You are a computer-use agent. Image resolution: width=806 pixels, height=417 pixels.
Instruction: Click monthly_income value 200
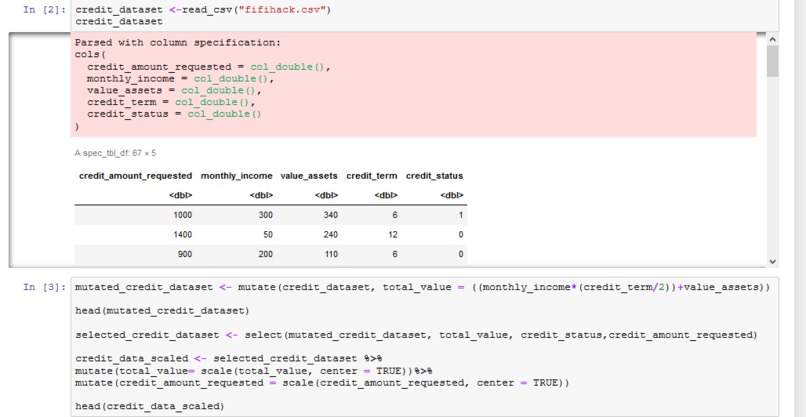pyautogui.click(x=265, y=254)
